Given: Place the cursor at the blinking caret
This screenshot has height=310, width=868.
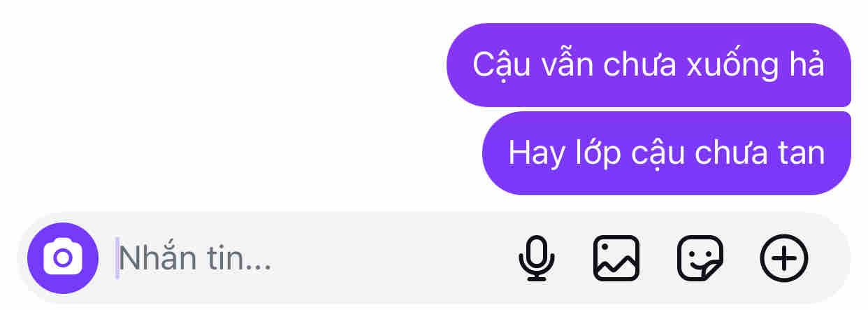Looking at the screenshot, I should click(117, 258).
